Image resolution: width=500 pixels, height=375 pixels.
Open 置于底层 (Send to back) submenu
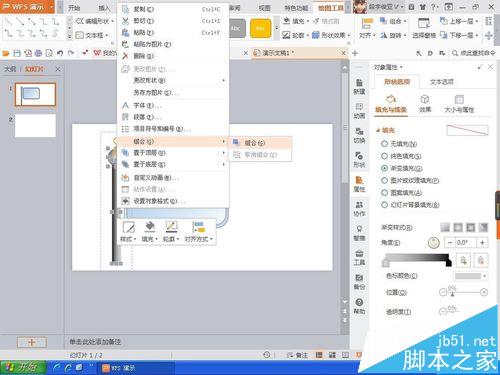tap(172, 164)
